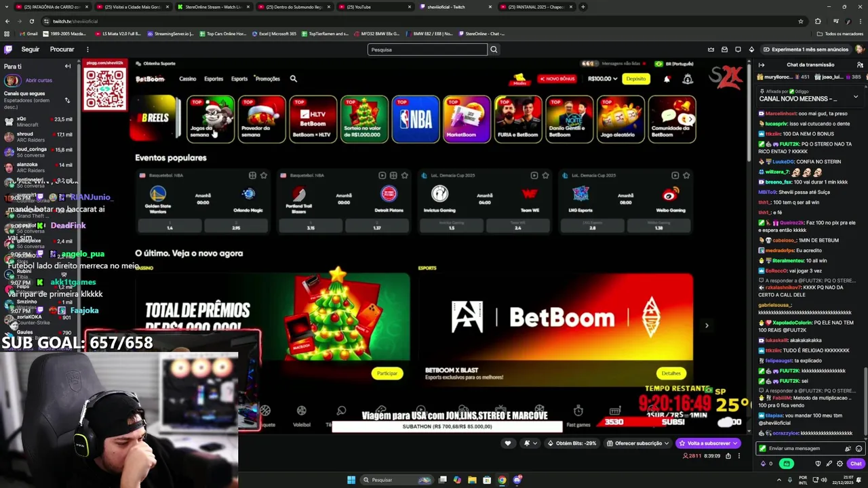Click the chat moderation shield icon

[x=818, y=464]
